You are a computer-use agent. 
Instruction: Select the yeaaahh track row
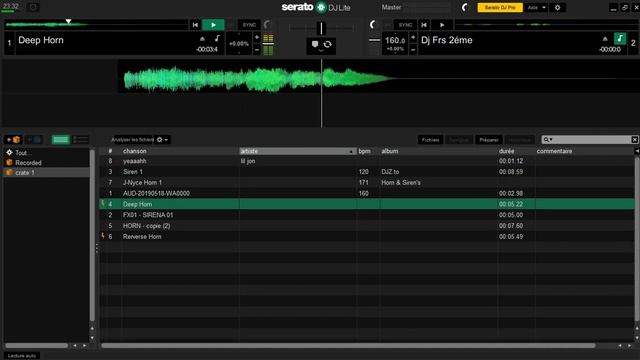(367, 161)
